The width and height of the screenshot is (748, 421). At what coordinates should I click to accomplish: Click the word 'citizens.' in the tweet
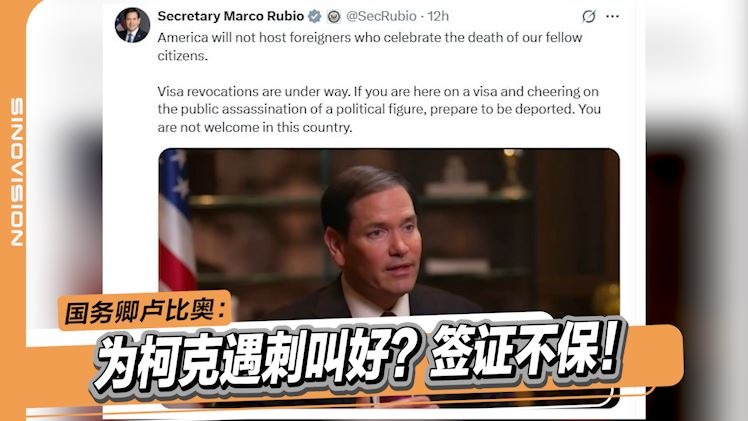(183, 56)
